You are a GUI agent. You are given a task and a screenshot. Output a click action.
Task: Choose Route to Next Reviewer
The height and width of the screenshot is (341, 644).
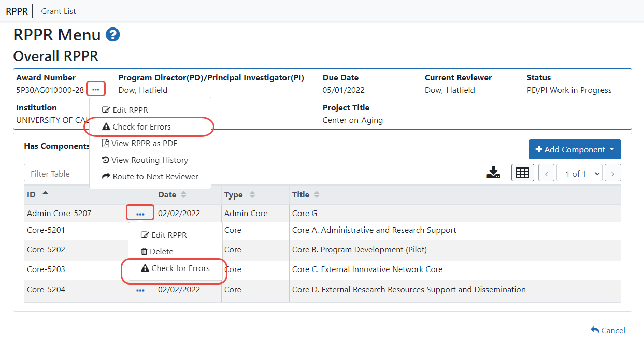[x=150, y=176]
